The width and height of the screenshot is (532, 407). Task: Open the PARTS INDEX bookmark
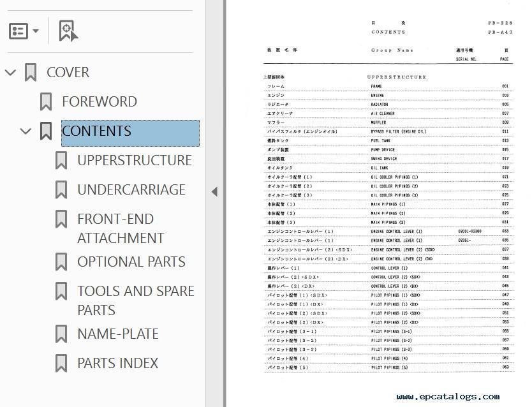(x=118, y=363)
